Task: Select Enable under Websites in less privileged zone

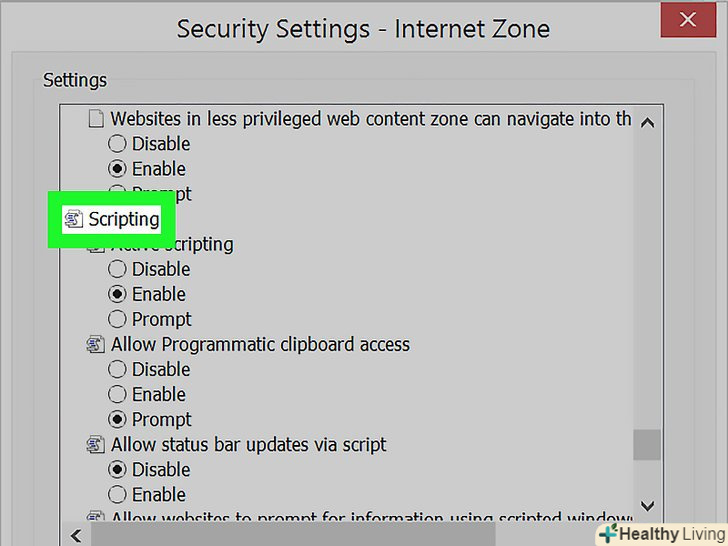Action: tap(117, 169)
